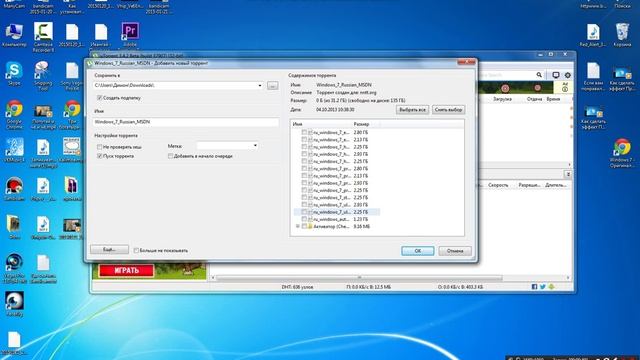Select ru_windows_7_e… 2.13 ГБ row
640x360 pixels.
point(337,140)
